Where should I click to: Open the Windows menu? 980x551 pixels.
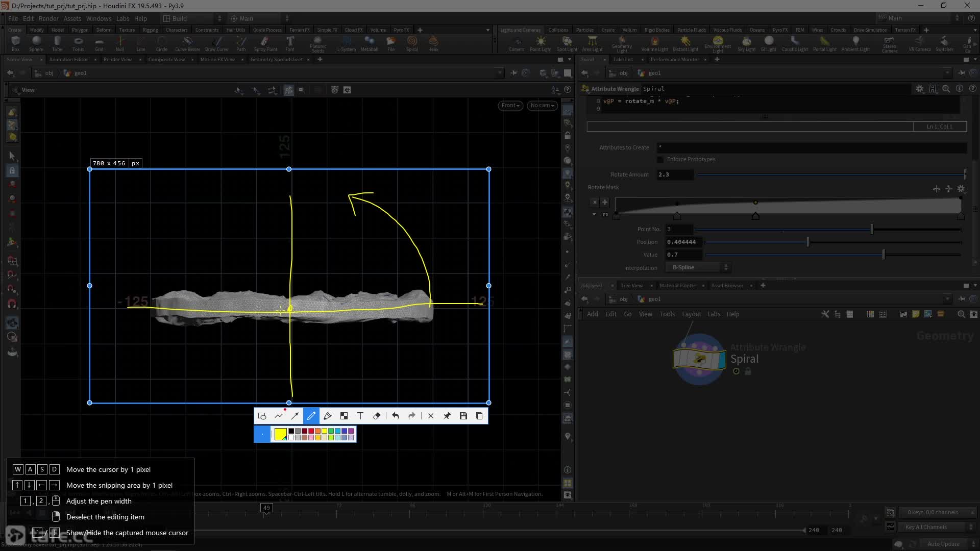click(x=99, y=18)
